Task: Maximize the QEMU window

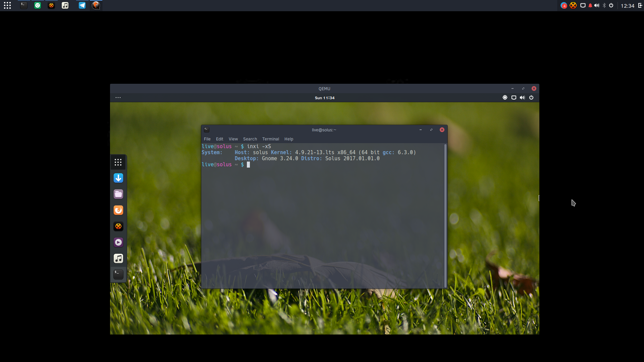Action: 523,88
